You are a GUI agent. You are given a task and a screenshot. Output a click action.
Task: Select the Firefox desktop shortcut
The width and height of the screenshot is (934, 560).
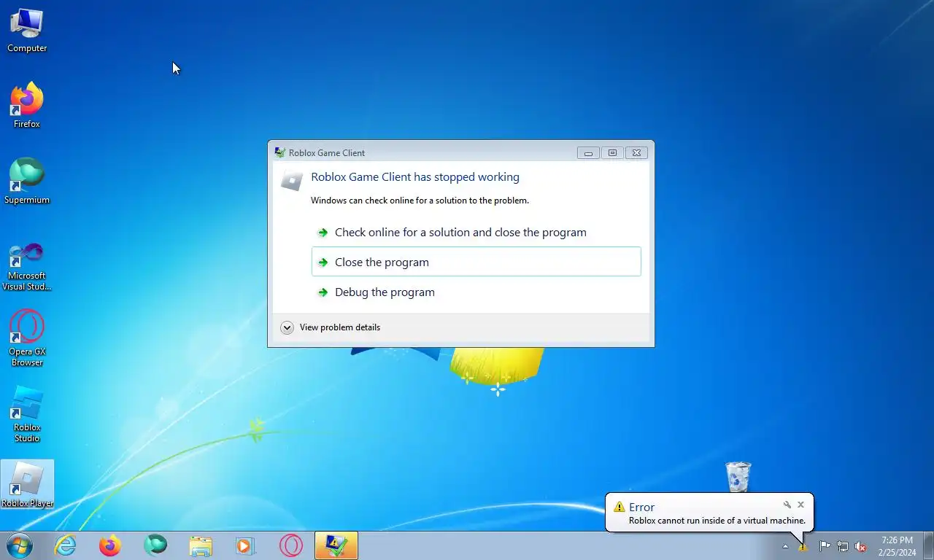pos(27,106)
